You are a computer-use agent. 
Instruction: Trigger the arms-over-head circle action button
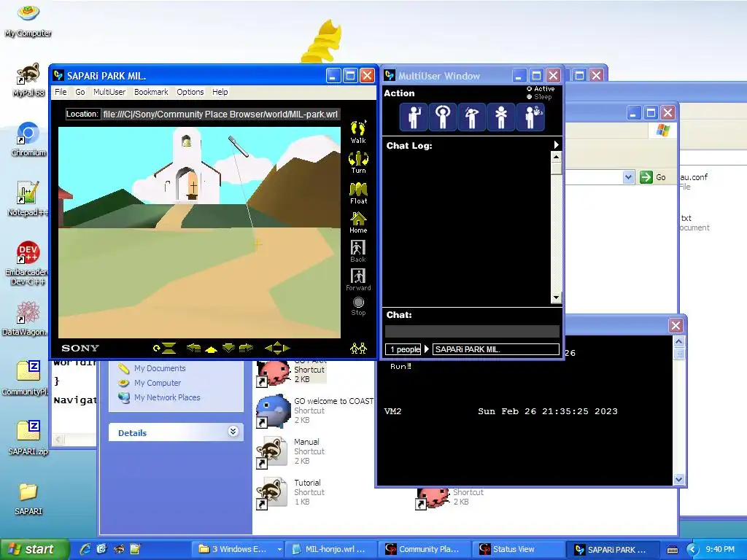(443, 117)
